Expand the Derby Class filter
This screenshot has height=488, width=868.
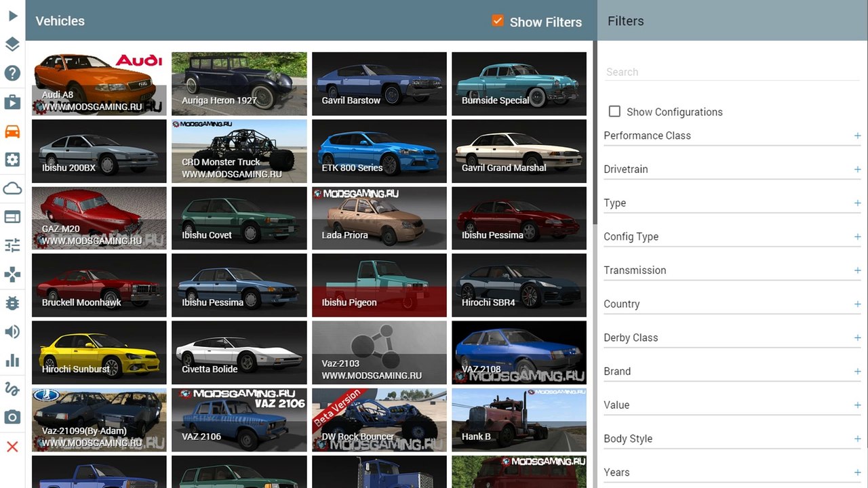pos(732,338)
